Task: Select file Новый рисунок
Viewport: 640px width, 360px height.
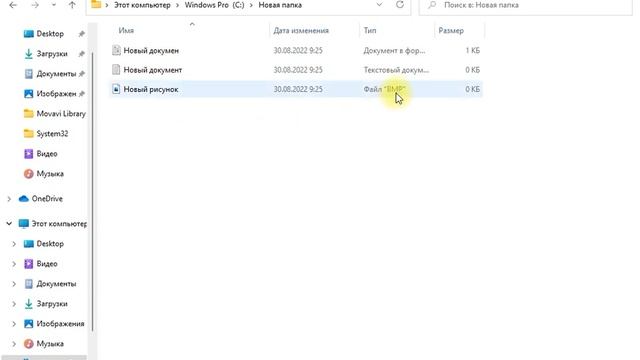Action: (x=296, y=89)
